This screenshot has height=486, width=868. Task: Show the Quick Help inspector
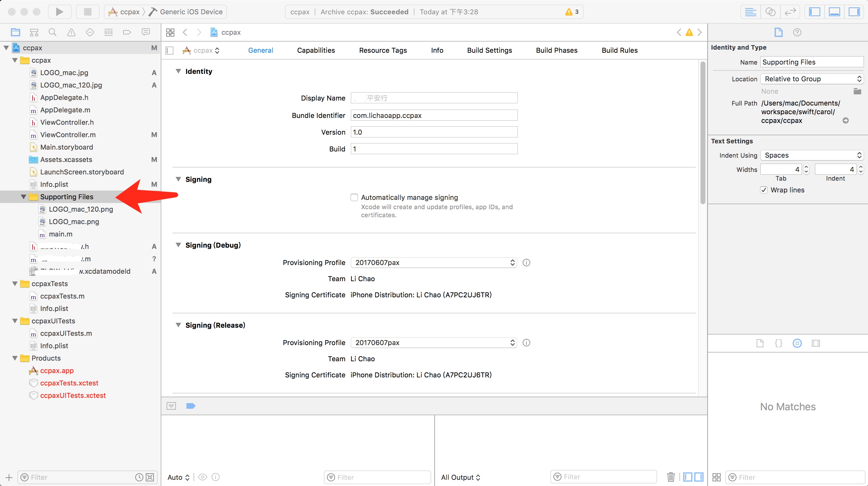coord(797,32)
